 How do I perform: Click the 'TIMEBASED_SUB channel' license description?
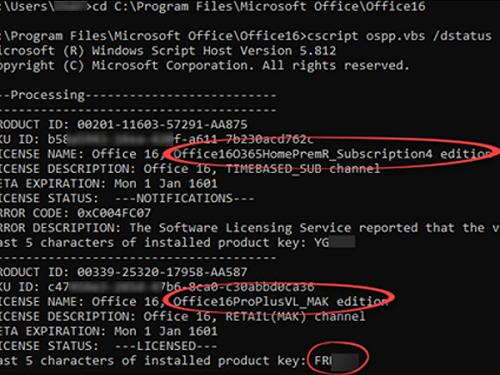pos(303,169)
